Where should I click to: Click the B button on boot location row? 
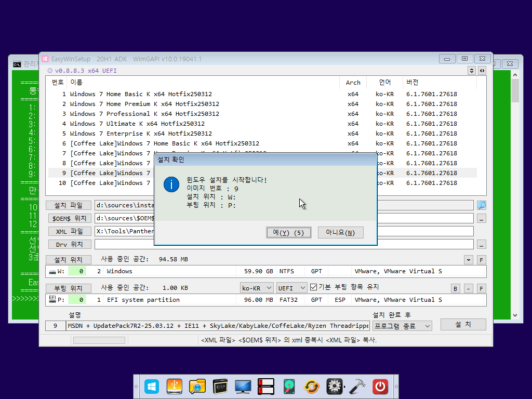coord(455,289)
